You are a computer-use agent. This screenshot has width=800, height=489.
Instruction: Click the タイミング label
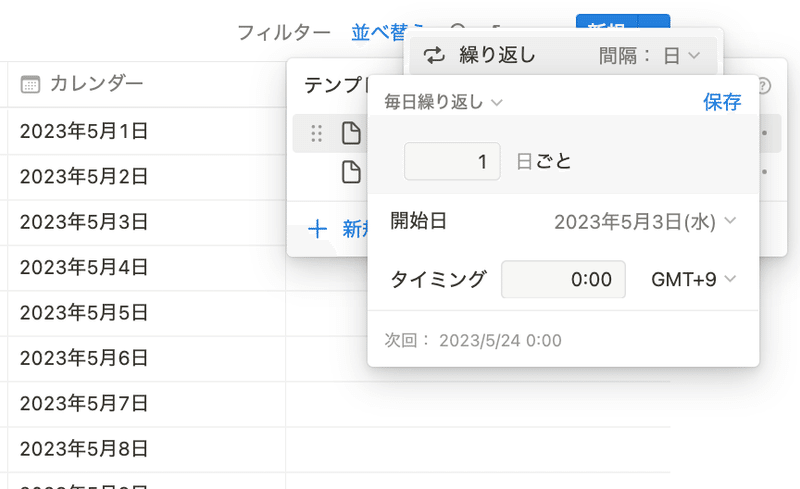click(438, 279)
